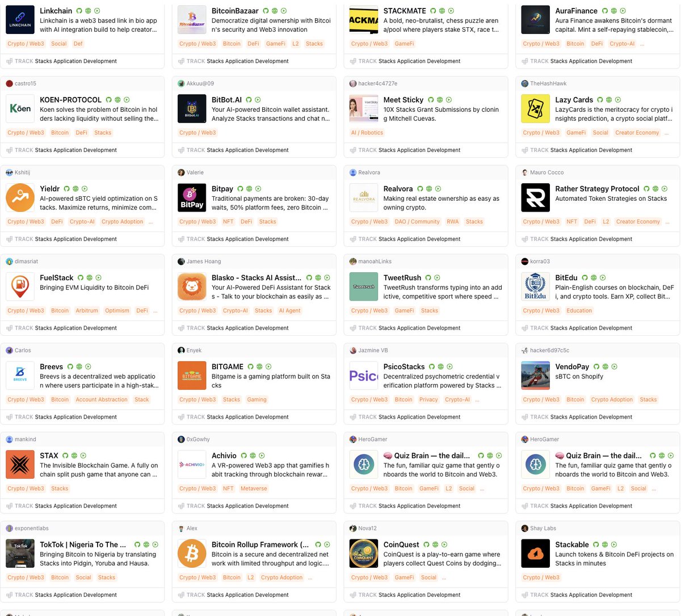Play the BITGAME demo video icon
The height and width of the screenshot is (616, 681).
(x=268, y=367)
